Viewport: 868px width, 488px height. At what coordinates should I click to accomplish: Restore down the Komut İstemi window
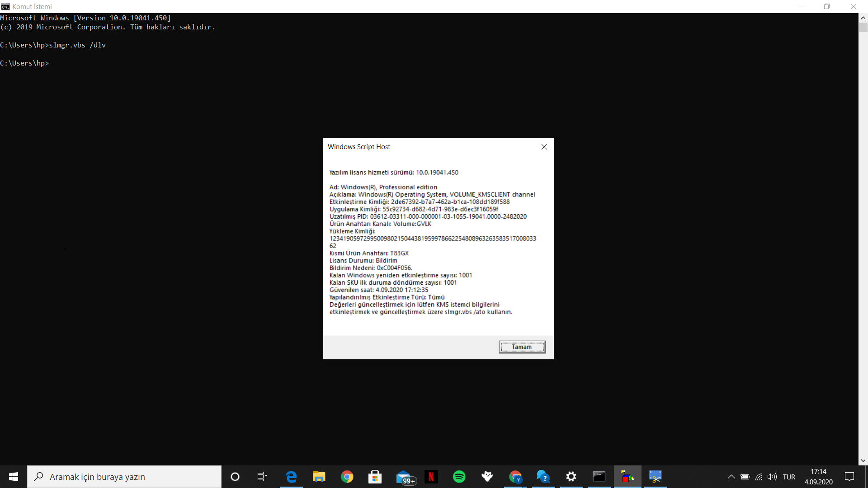[827, 6]
